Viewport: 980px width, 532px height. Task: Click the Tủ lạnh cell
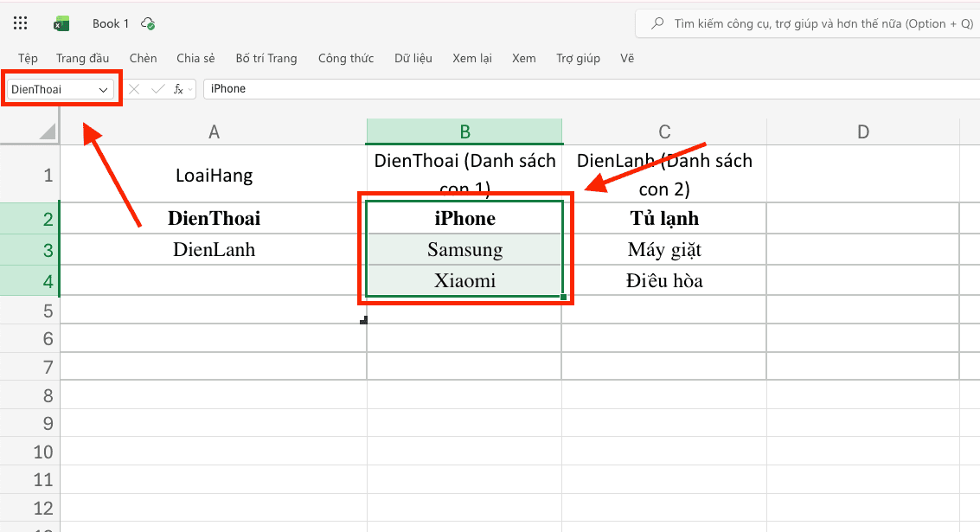(x=664, y=218)
